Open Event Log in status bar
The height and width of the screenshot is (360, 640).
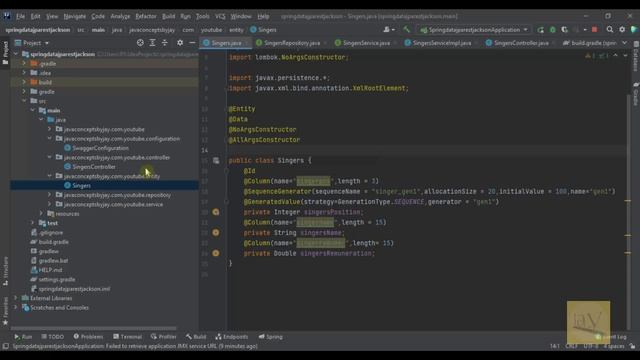611,337
